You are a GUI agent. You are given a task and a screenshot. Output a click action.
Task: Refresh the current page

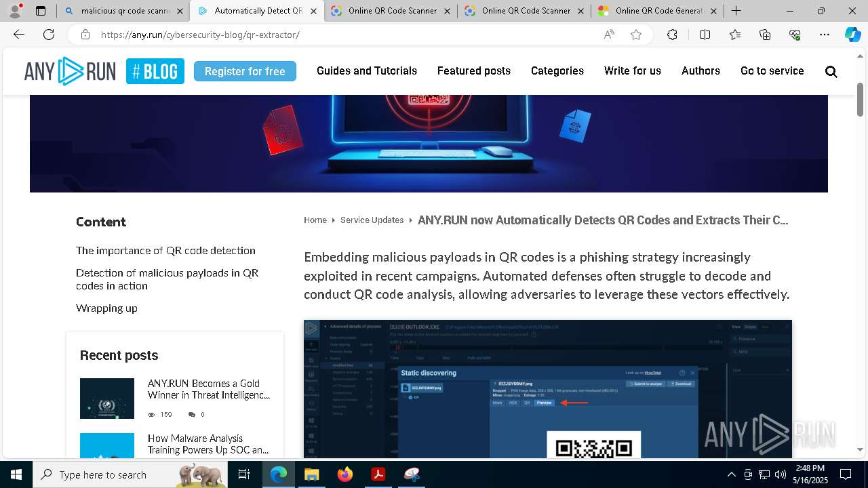tap(49, 35)
